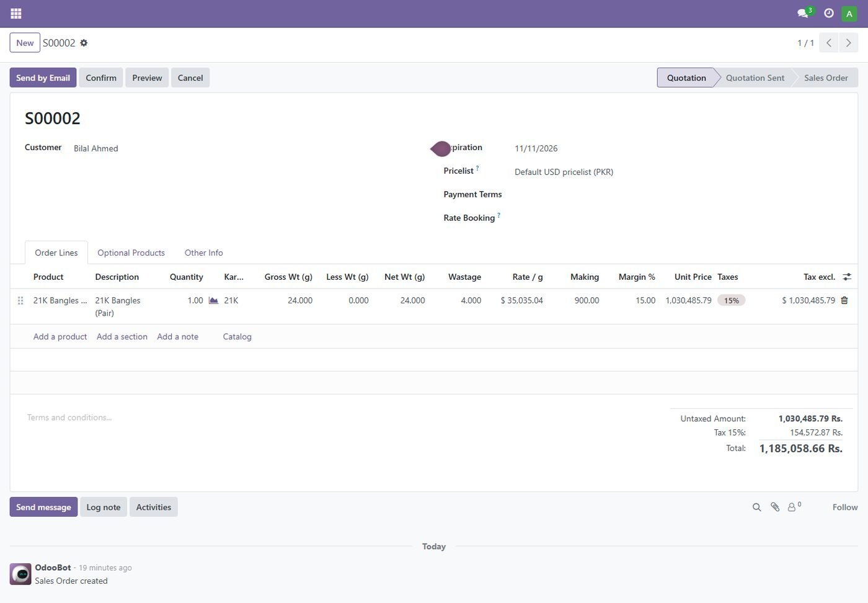Open the main apps grid menu
Screen dimensions: 868x603
pyautogui.click(x=16, y=13)
